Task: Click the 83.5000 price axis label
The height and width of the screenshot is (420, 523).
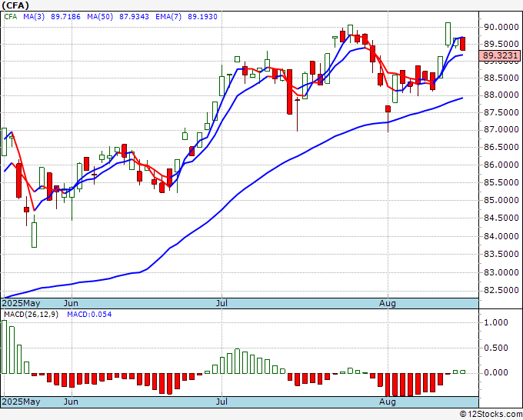Action: coord(501,254)
